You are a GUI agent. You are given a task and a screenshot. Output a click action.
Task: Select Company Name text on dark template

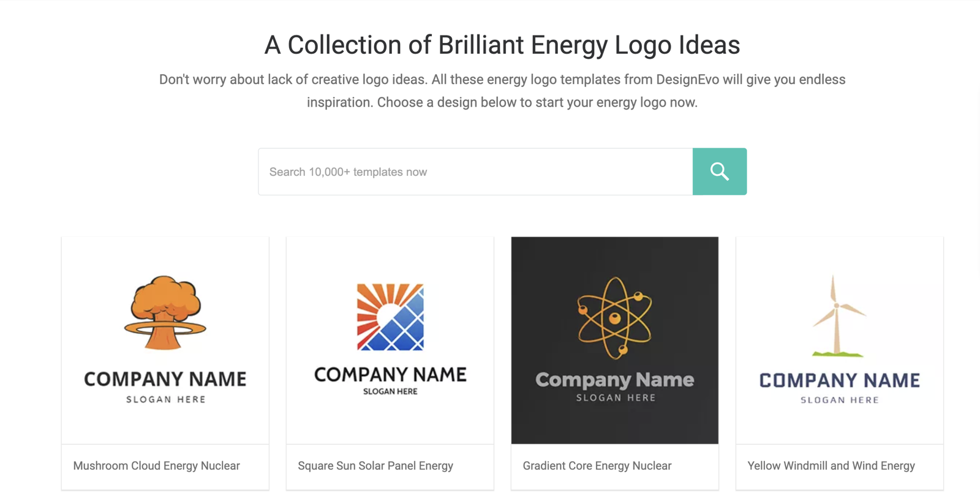click(615, 380)
